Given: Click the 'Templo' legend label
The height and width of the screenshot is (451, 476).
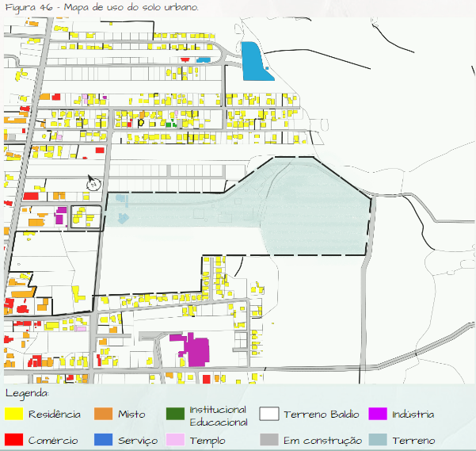Looking at the screenshot, I should tap(208, 441).
